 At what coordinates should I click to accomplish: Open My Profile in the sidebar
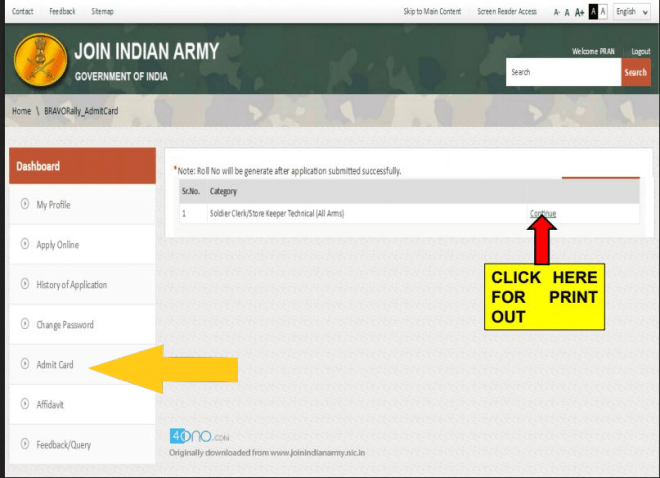pos(82,204)
